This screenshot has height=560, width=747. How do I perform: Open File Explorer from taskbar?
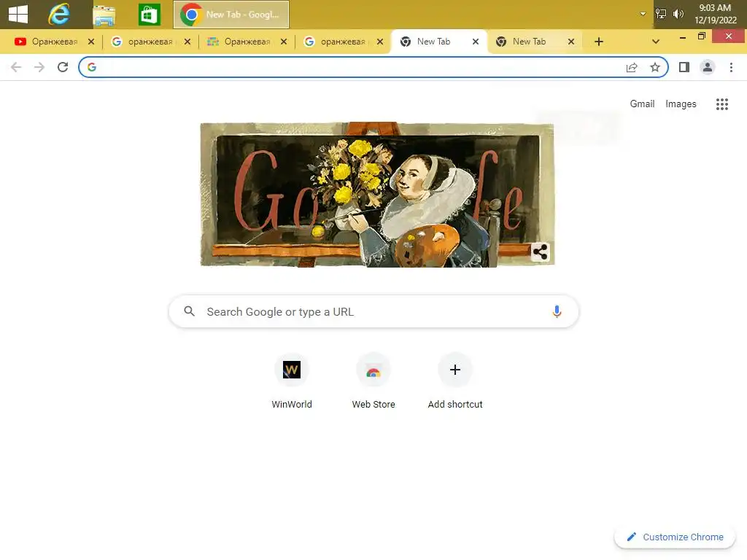coord(104,15)
